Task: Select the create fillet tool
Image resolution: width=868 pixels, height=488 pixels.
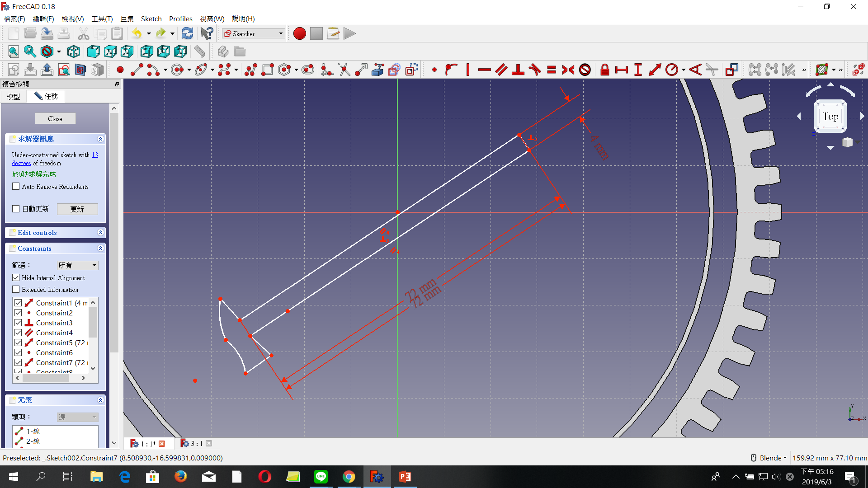Action: click(327, 70)
